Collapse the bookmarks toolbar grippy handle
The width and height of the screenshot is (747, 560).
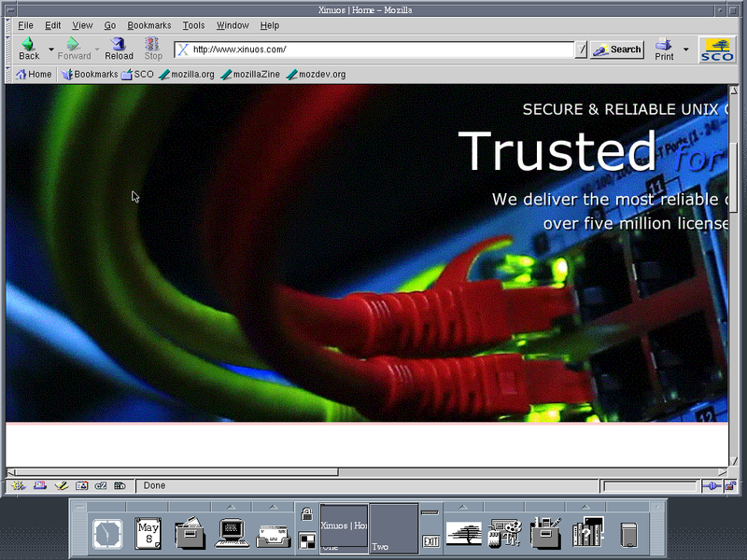coord(7,75)
